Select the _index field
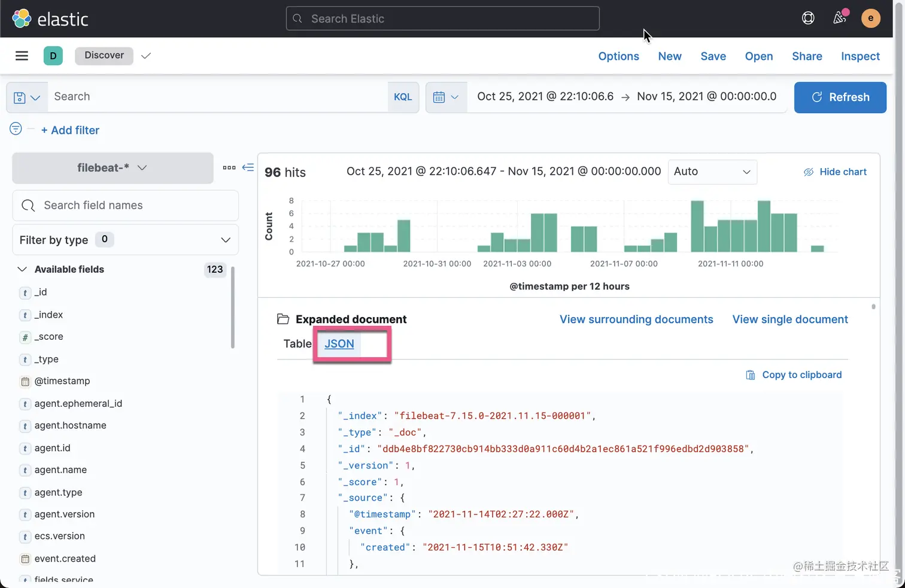Image resolution: width=905 pixels, height=588 pixels. (x=48, y=315)
